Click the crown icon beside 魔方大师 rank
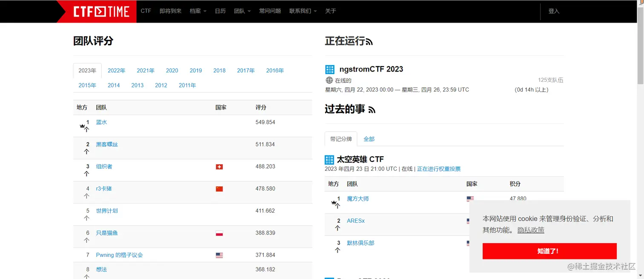 click(x=333, y=203)
